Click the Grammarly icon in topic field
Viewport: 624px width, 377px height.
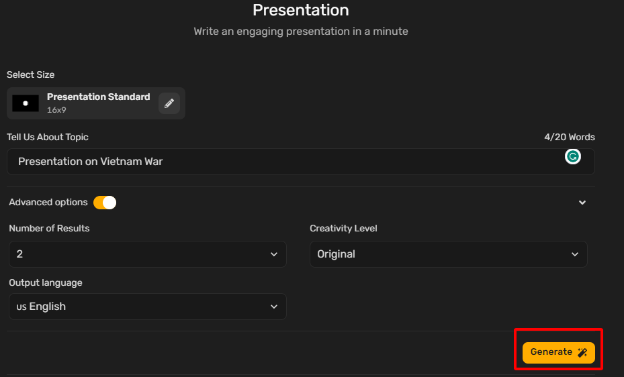(573, 156)
